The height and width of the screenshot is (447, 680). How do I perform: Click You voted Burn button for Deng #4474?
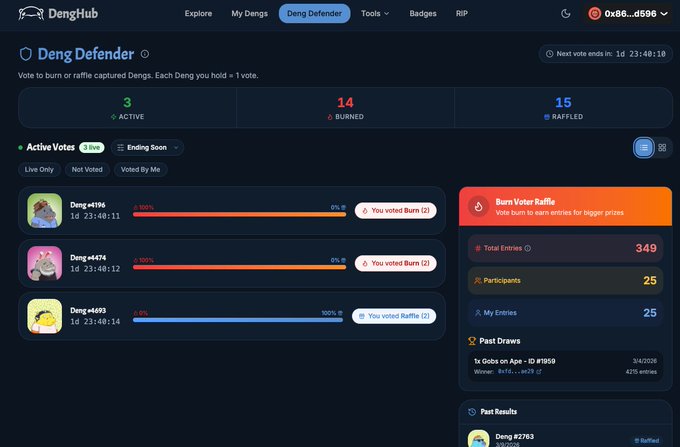point(396,263)
